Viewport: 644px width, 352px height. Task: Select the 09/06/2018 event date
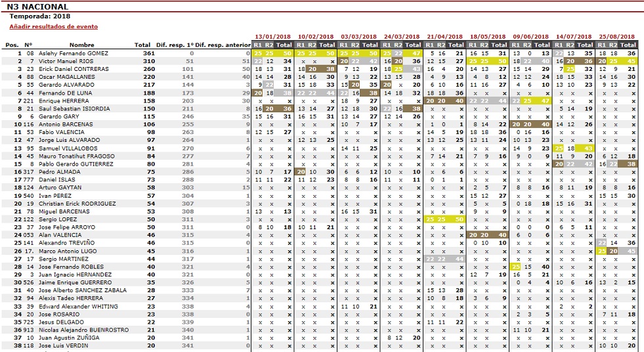click(530, 37)
